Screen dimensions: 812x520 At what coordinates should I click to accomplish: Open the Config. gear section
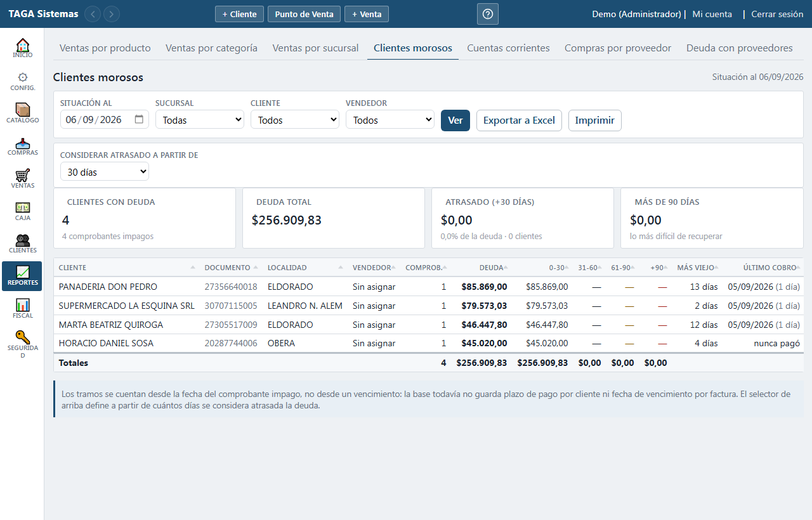click(x=22, y=81)
